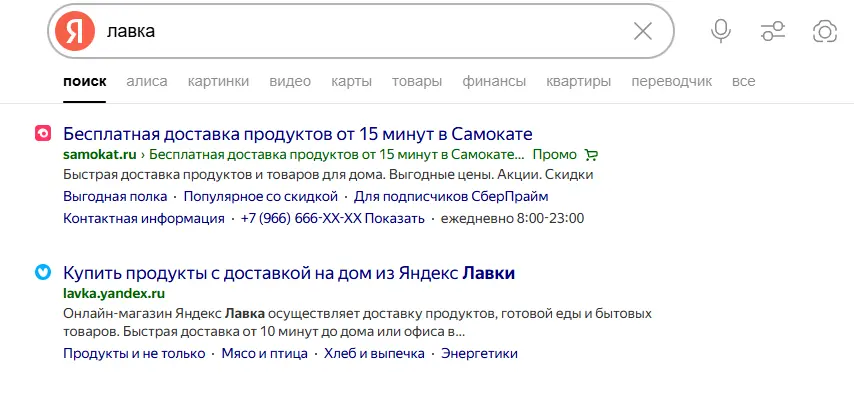Image resolution: width=854 pixels, height=395 pixels.
Task: Click the "ежедневно 8:00-23:00" hours text
Action: tap(512, 219)
